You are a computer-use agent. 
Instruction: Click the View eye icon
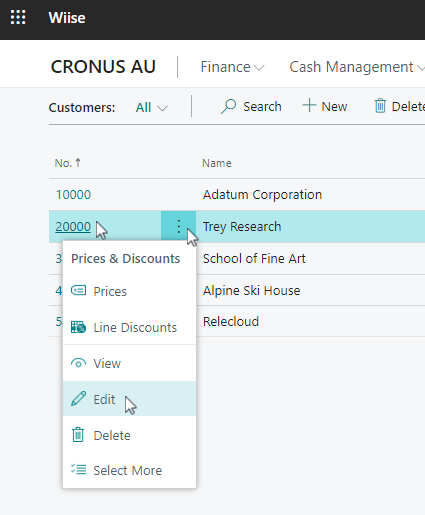tap(78, 363)
